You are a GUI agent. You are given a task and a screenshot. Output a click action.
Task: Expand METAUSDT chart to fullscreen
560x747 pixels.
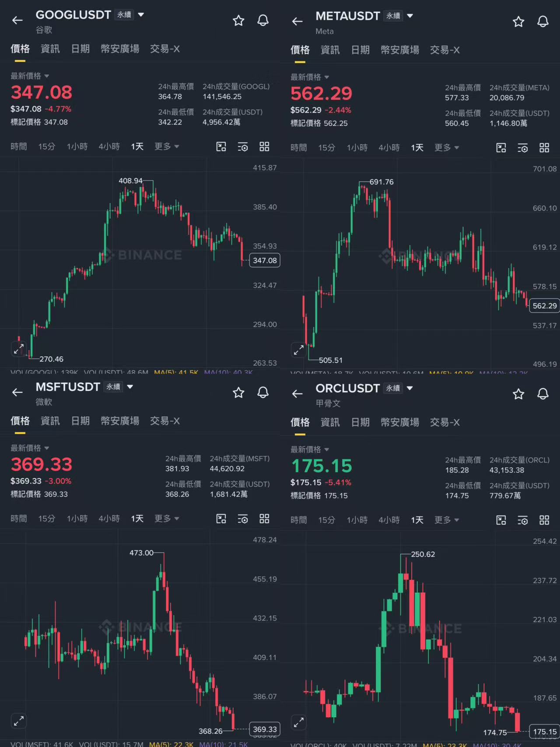pos(298,350)
